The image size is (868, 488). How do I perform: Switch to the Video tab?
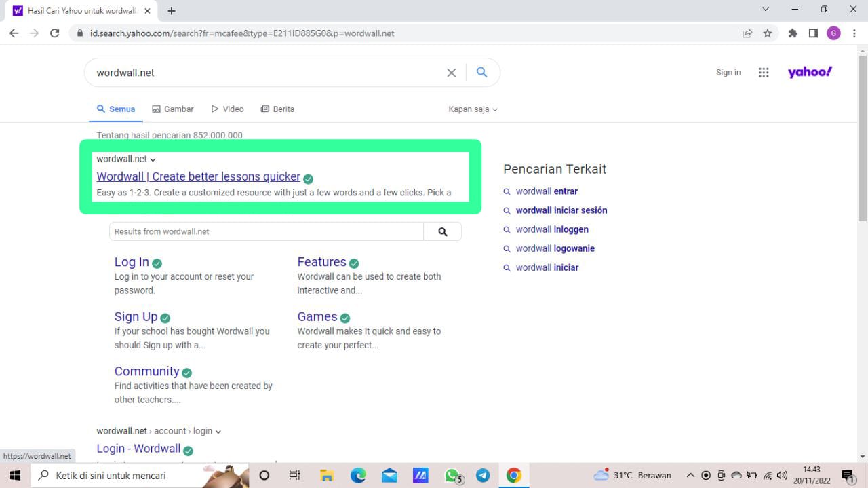(227, 109)
